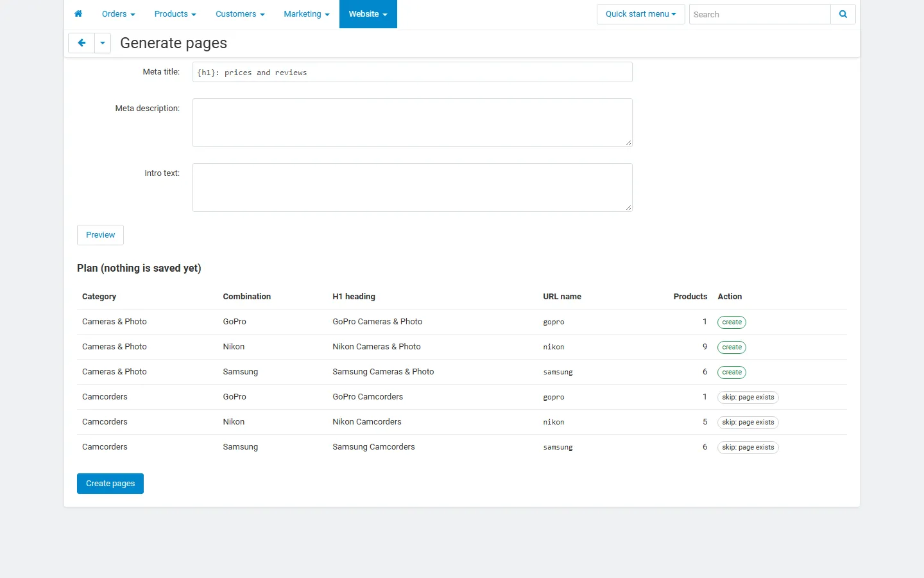The image size is (924, 578).
Task: Click the 'Combination' column header
Action: pos(247,297)
